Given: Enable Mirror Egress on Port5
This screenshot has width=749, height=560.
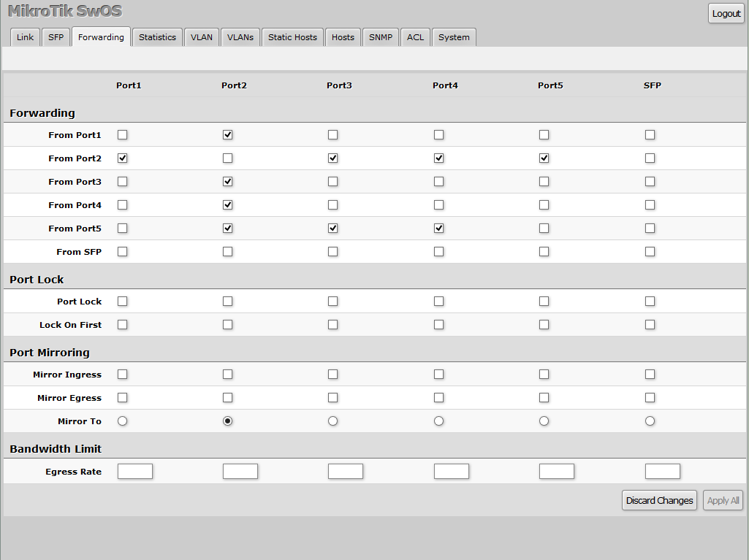Looking at the screenshot, I should pyautogui.click(x=544, y=398).
